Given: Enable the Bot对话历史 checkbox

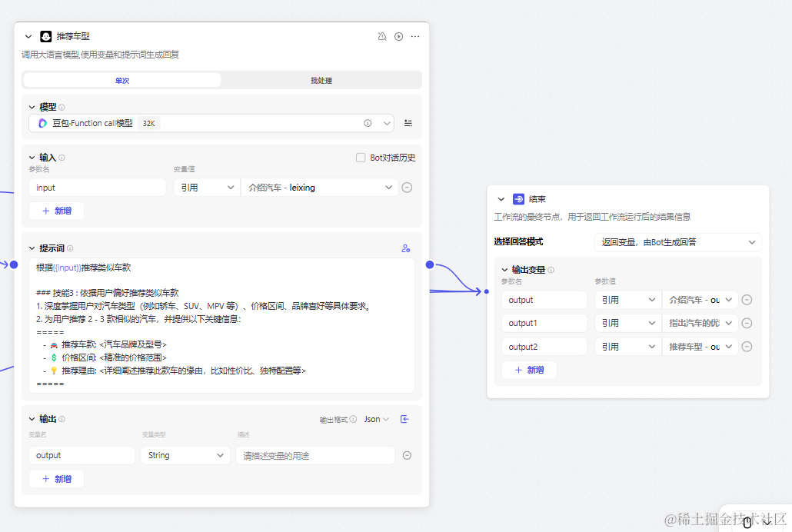Looking at the screenshot, I should pyautogui.click(x=361, y=158).
